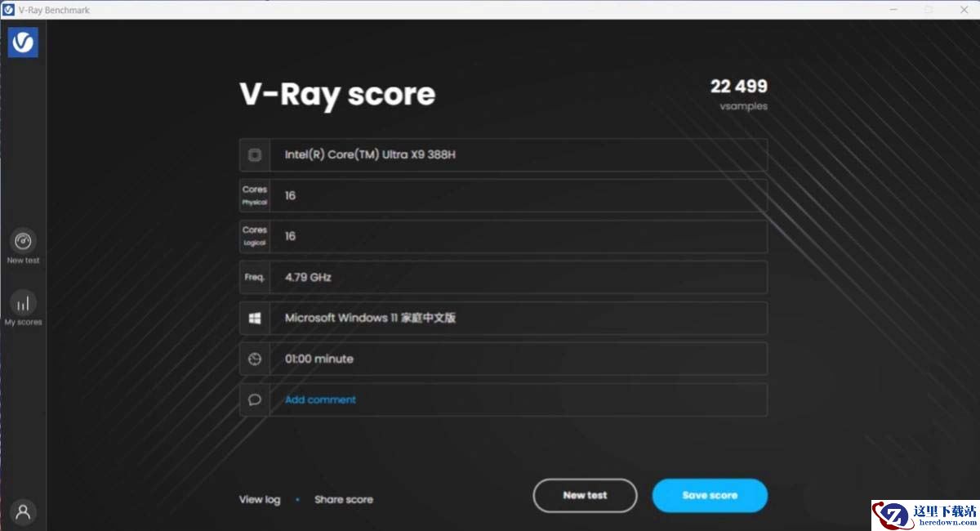Open the View log link
This screenshot has width=980, height=531.
tap(260, 499)
